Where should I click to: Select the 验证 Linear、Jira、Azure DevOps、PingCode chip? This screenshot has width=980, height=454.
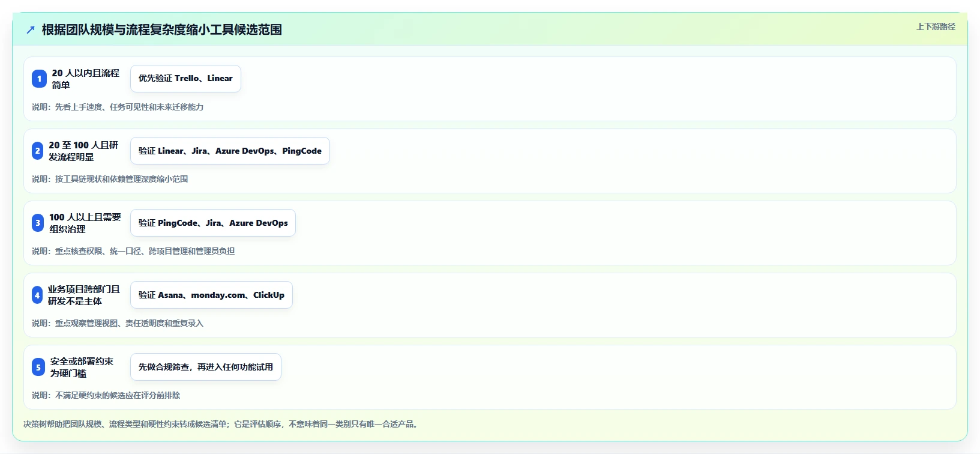click(x=230, y=151)
